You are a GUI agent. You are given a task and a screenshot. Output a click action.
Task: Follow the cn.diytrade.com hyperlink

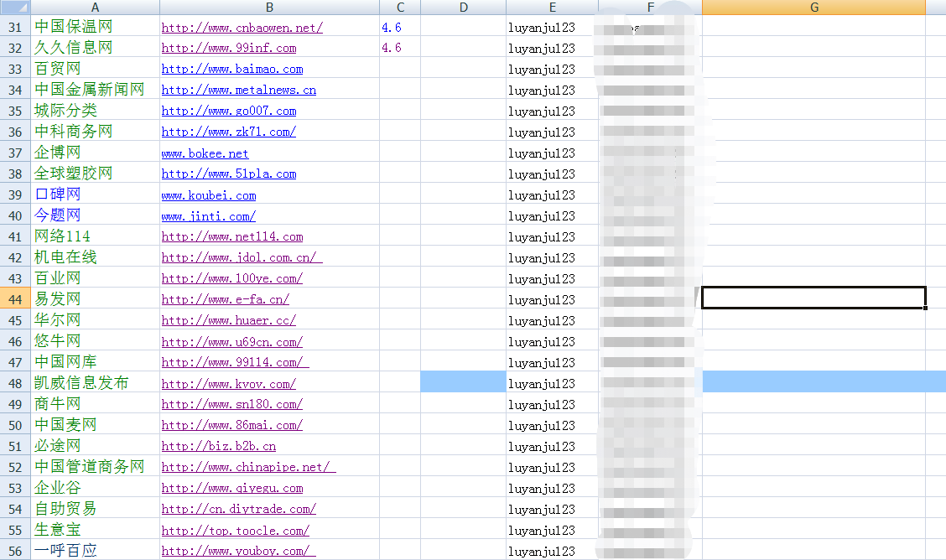click(x=238, y=509)
